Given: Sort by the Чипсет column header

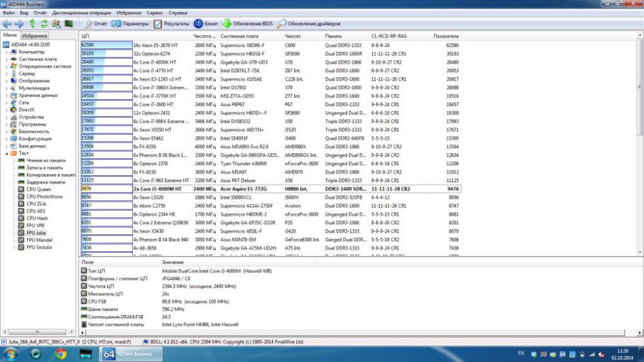Looking at the screenshot, I should pos(303,36).
